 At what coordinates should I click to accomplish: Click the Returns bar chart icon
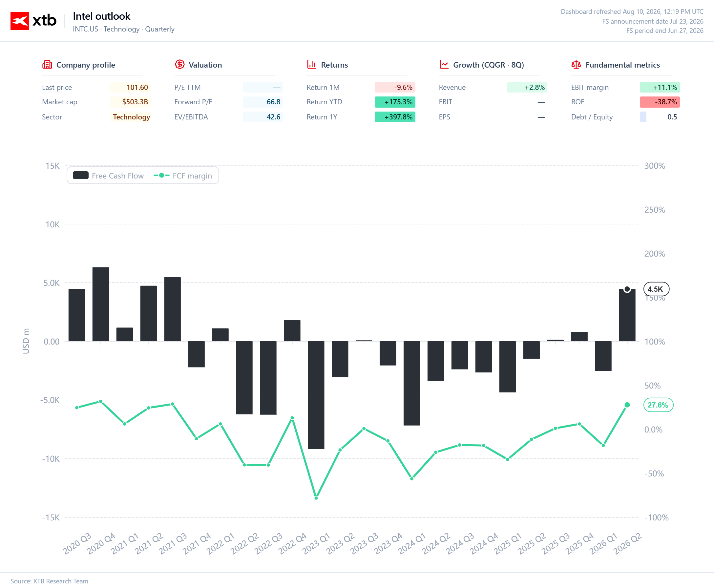(x=311, y=64)
